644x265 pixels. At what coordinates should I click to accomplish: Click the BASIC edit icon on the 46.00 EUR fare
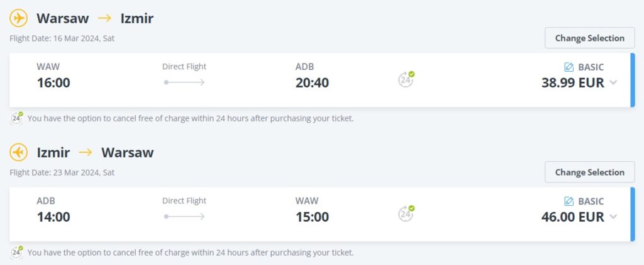569,201
